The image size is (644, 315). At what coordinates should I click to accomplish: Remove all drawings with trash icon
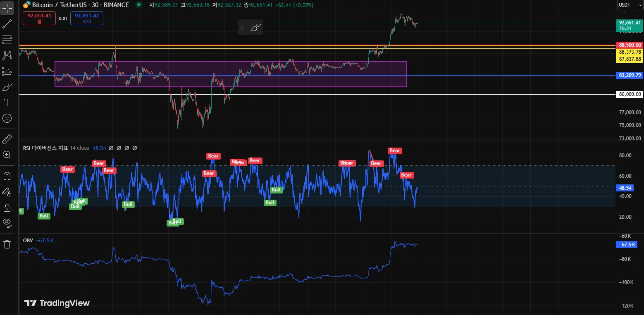coord(7,244)
